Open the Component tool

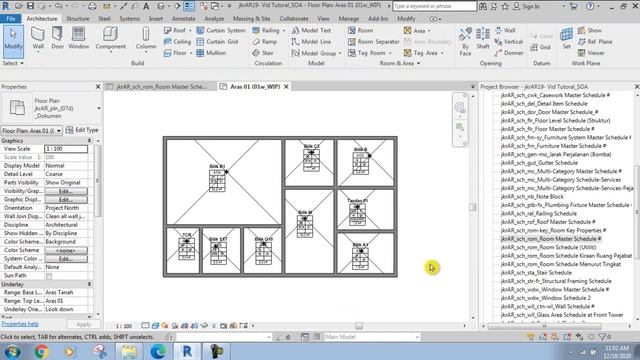[111, 39]
